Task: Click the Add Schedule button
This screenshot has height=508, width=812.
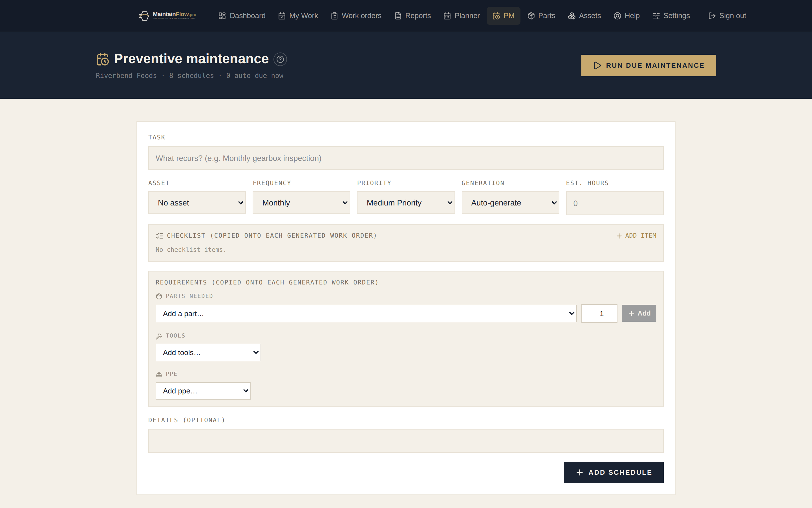Action: 613,472
